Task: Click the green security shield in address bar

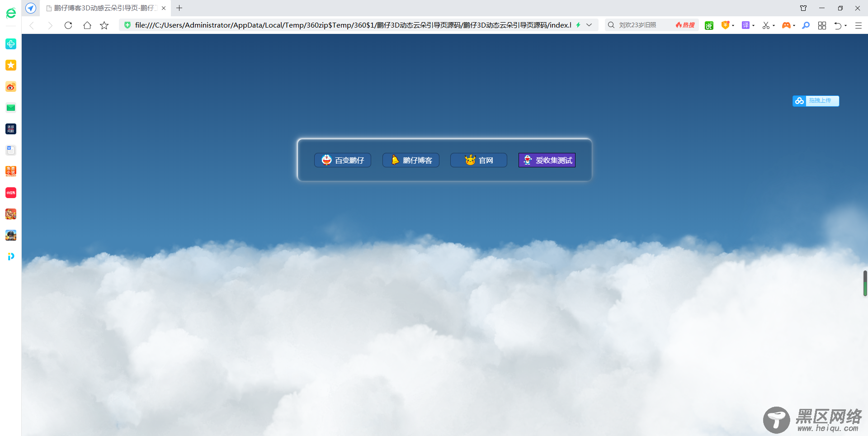Action: click(x=127, y=25)
